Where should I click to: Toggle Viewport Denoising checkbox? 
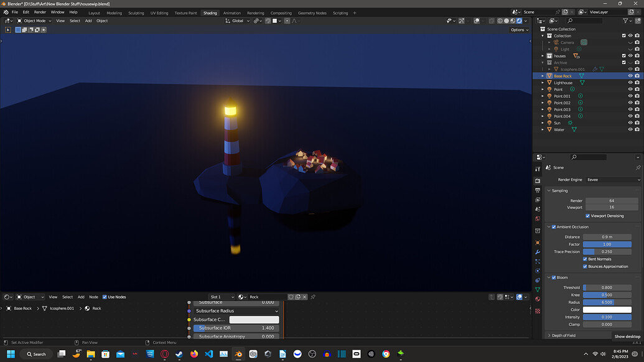588,216
